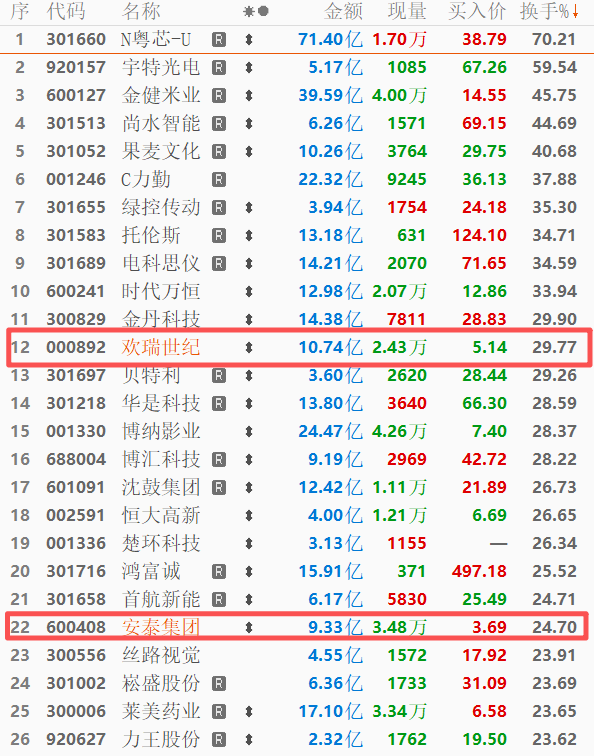This screenshot has height=756, width=594.
Task: Click the up-down marker in 安泰集团 row
Action: 249,627
